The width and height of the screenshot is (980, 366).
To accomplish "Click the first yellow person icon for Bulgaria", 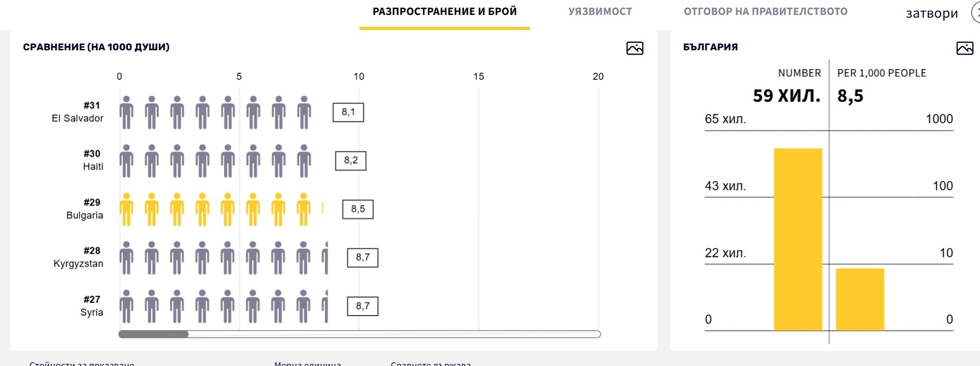I will (126, 210).
